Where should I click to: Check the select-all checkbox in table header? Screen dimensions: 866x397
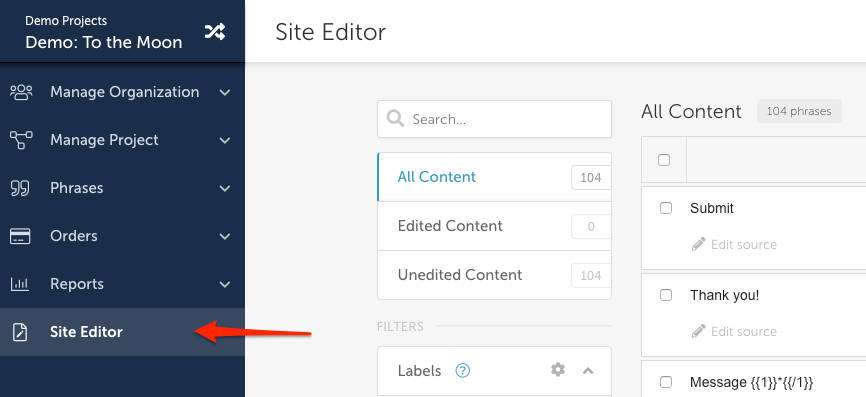pos(664,160)
